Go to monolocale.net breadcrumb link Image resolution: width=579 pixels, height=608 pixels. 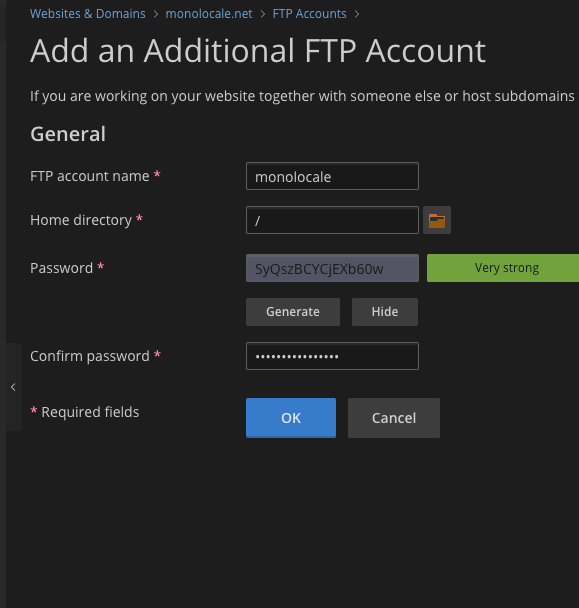pos(209,14)
